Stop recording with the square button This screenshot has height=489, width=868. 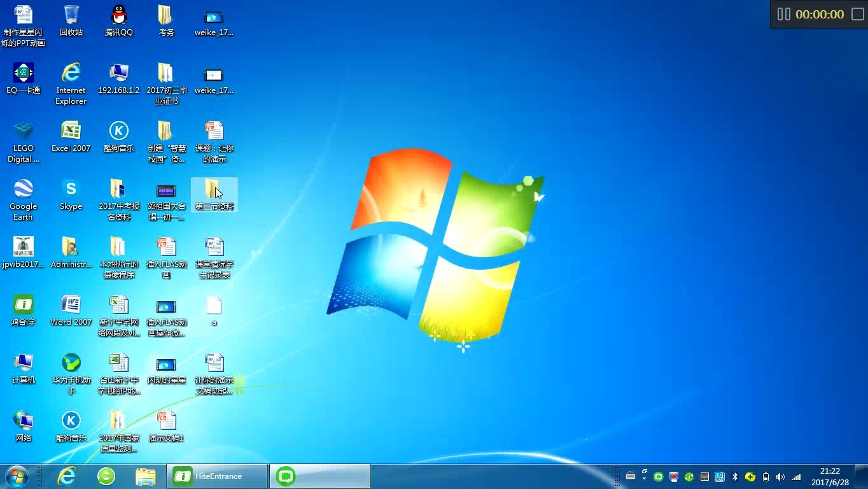[x=857, y=14]
